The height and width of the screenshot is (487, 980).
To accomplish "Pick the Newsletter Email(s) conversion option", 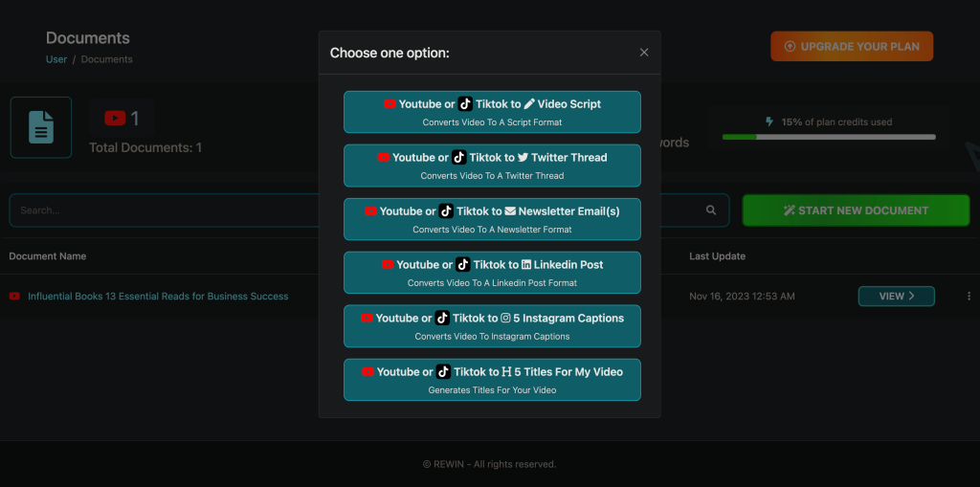I will pos(492,219).
